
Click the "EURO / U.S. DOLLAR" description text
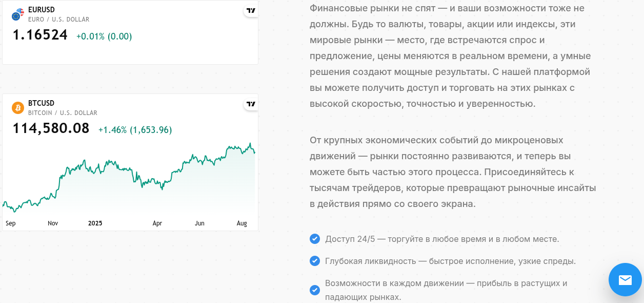[58, 20]
